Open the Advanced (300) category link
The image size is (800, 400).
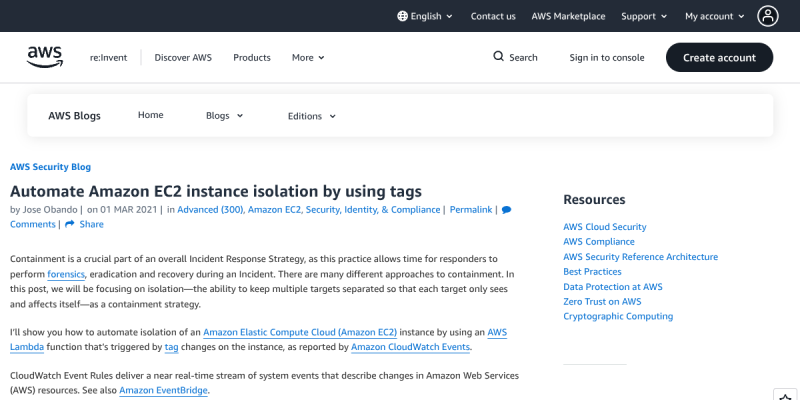point(210,210)
